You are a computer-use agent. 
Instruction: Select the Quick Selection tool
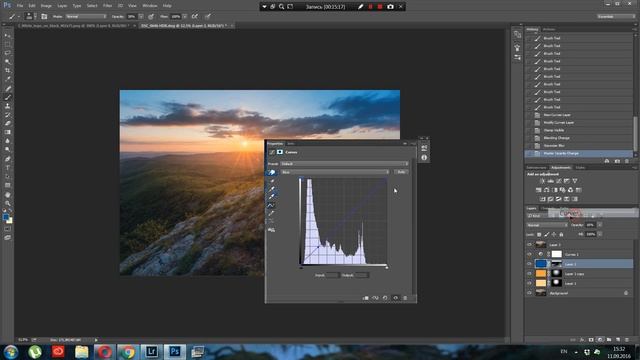[8, 62]
